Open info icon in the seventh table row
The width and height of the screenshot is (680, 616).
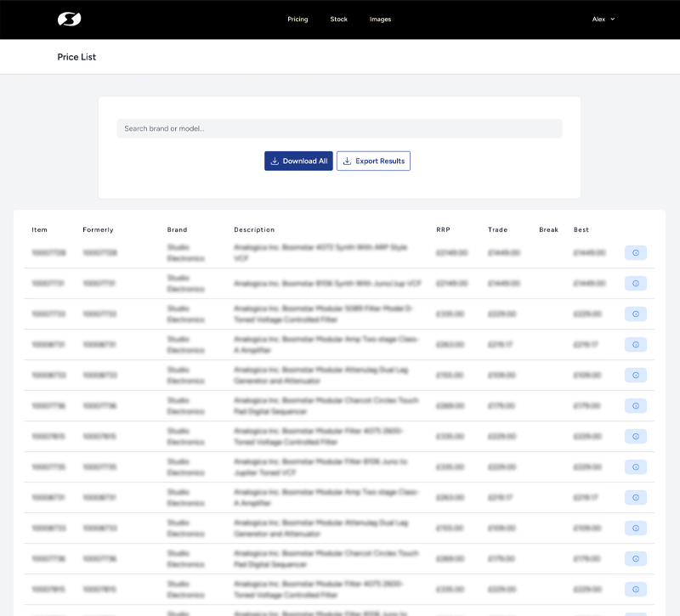635,436
